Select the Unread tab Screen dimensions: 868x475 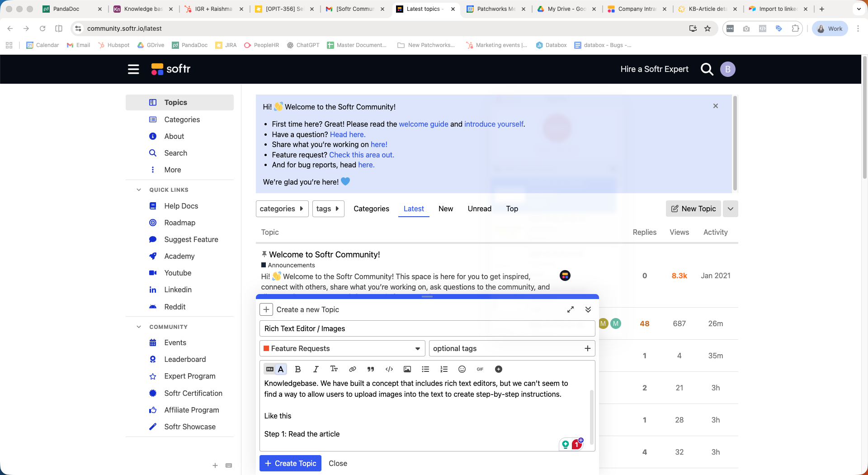pos(479,209)
